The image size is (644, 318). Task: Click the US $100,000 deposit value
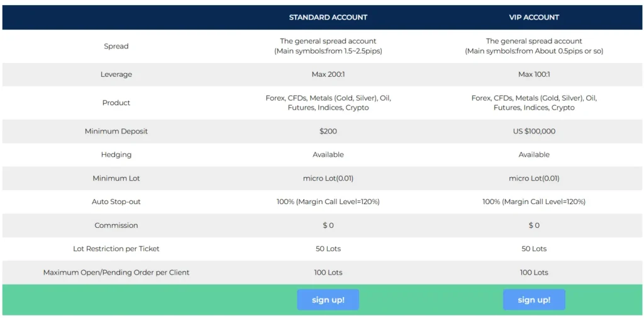534,131
